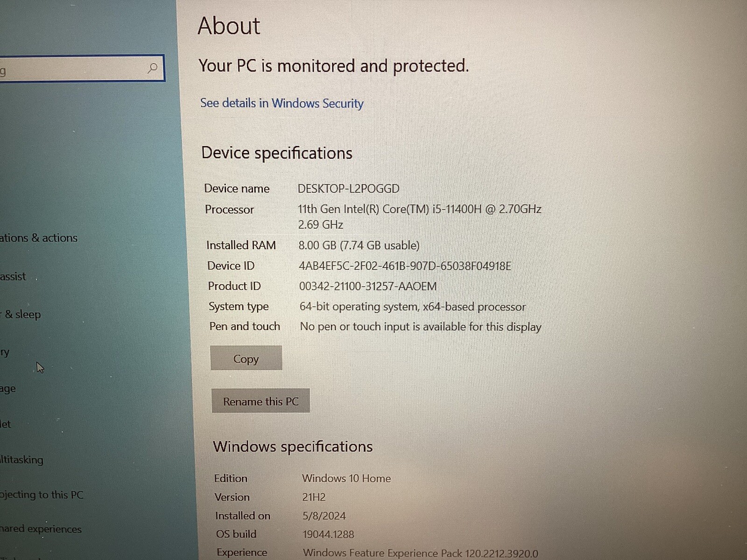The height and width of the screenshot is (560, 747).
Task: Select installed RAM value 8.00 GB
Action: tap(359, 245)
